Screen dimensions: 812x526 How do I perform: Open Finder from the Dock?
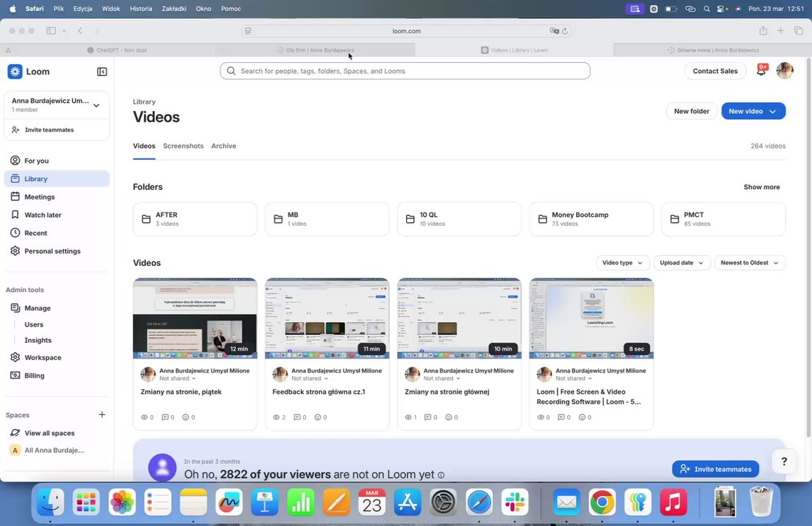tap(50, 502)
